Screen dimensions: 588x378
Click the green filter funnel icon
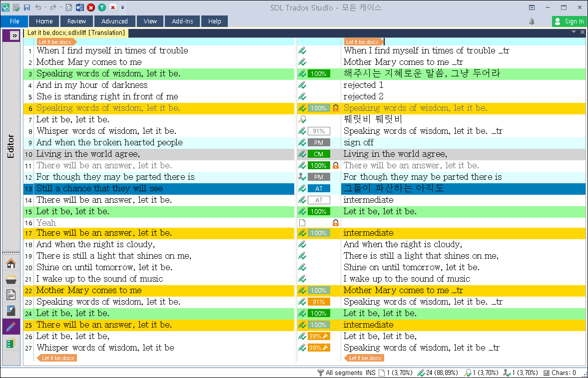[x=101, y=7]
